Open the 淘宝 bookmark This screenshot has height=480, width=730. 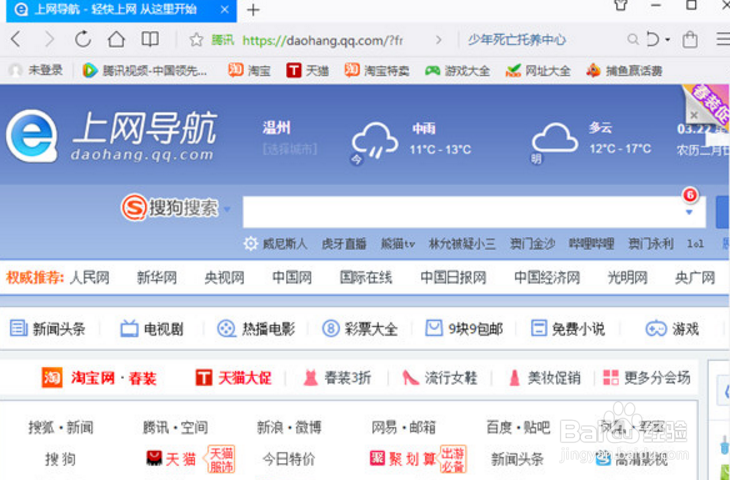pos(249,71)
